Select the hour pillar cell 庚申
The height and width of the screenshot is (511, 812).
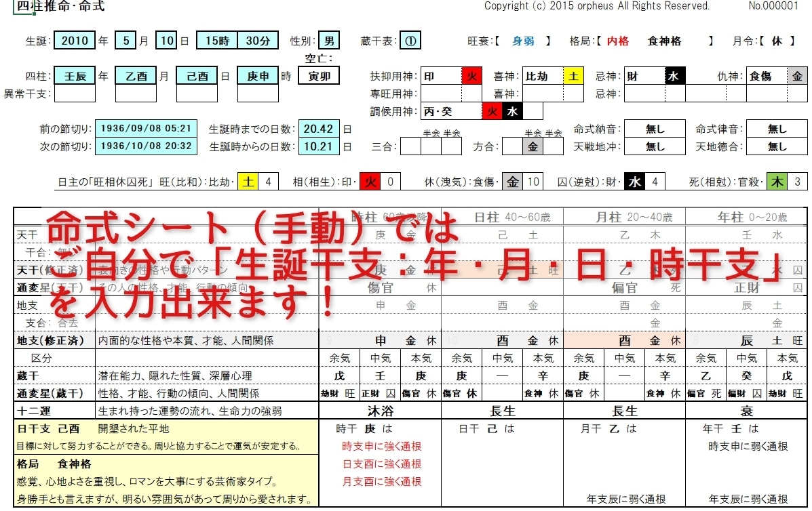coord(258,76)
